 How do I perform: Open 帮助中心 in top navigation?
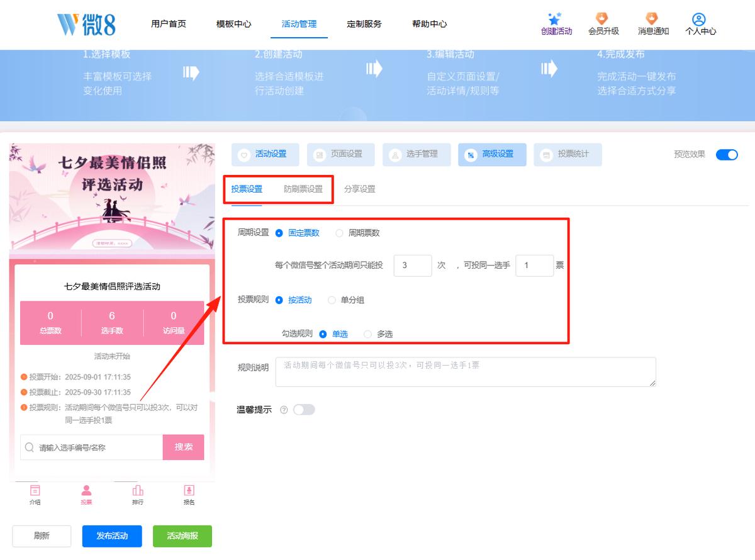coord(430,24)
